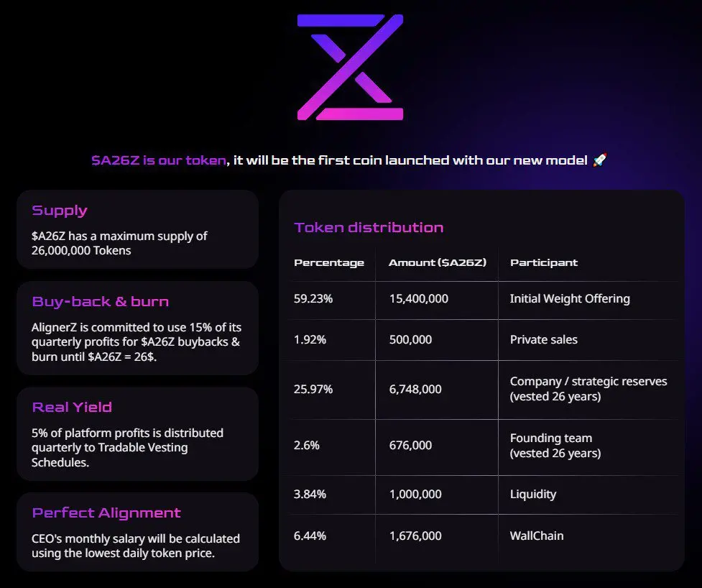Click the purple "$A26Z is our token" text
Viewport: 702px width, 588px height.
[158, 160]
